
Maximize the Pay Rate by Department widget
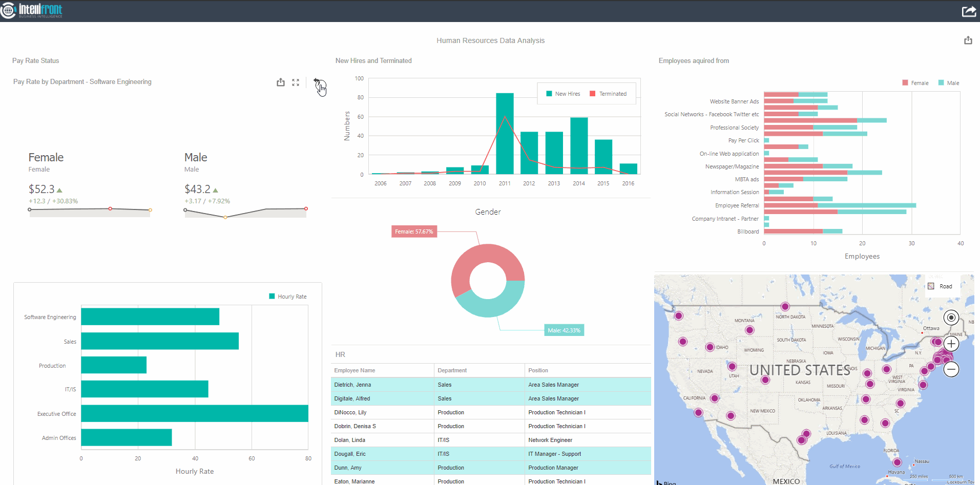(x=296, y=82)
